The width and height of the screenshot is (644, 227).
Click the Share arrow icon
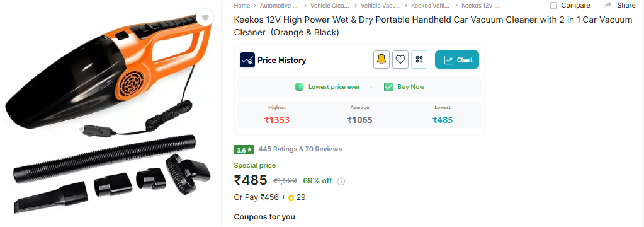[608, 5]
